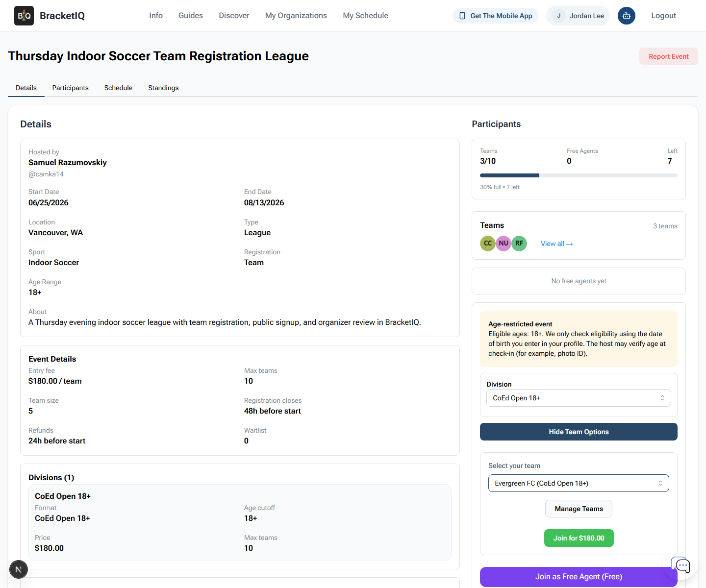This screenshot has width=706, height=588.
Task: Click the BracketIQ logo icon
Action: [x=24, y=16]
